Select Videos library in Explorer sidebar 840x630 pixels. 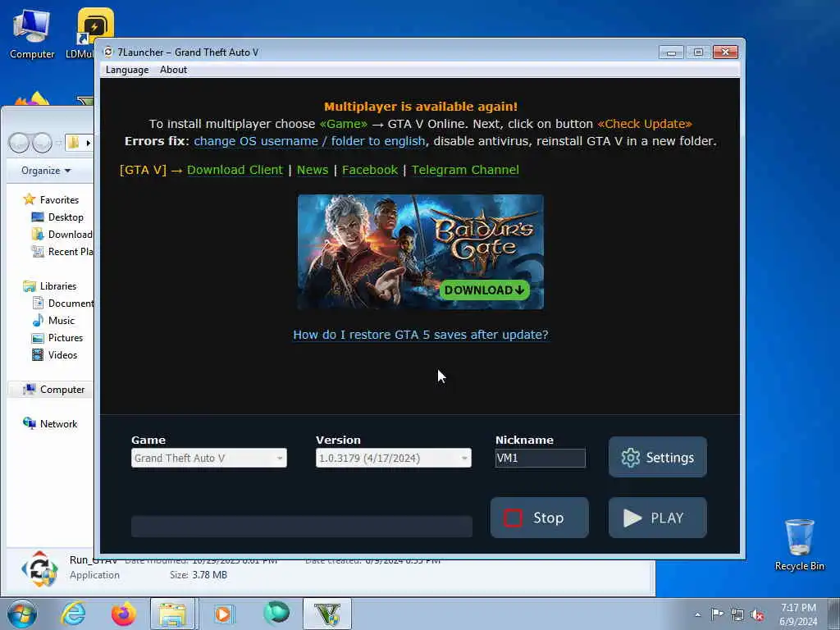tap(55, 354)
